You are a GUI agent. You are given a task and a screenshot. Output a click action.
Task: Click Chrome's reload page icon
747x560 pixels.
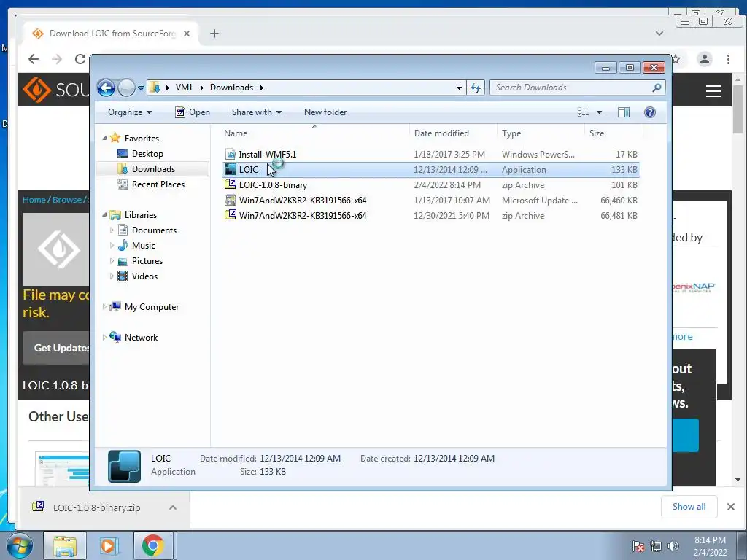[80, 59]
